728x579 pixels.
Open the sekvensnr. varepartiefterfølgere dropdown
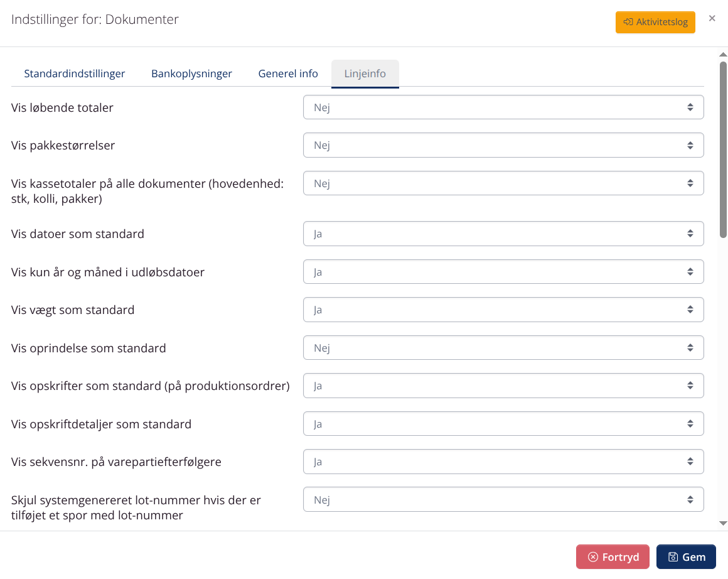tap(503, 461)
